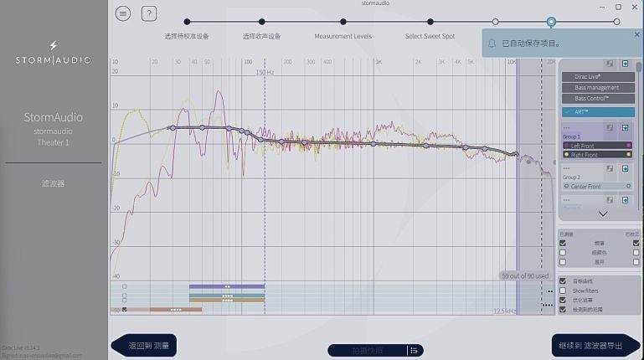644x360 pixels.
Task: Toggle the checked box beside the brown range bar
Action: 125,310
